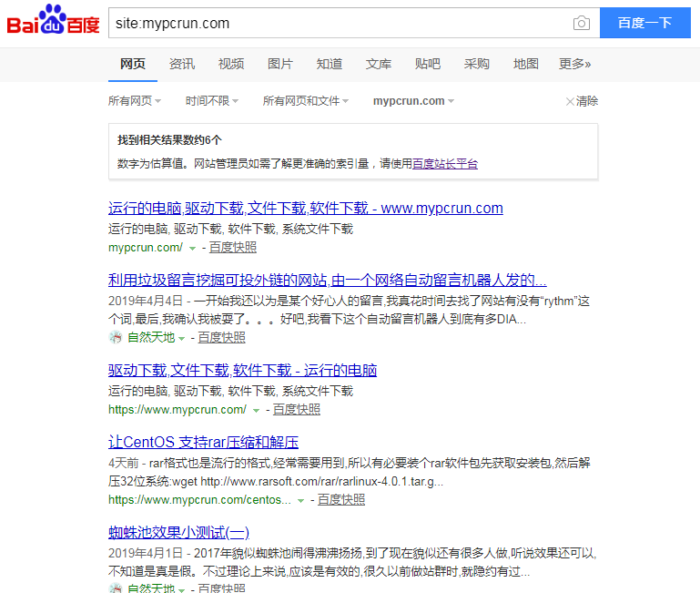Open the 百度站长平台 link
Image resolution: width=700 pixels, height=593 pixels.
(x=444, y=164)
